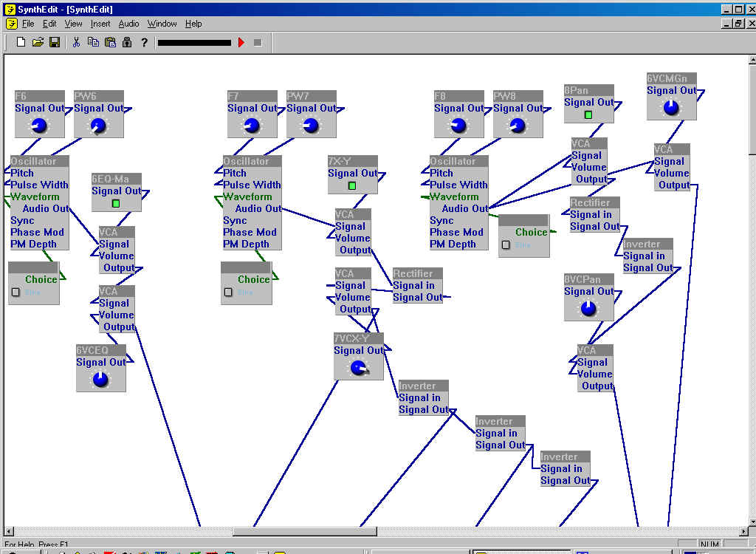Click the Open file folder icon
756x554 pixels.
coord(38,43)
